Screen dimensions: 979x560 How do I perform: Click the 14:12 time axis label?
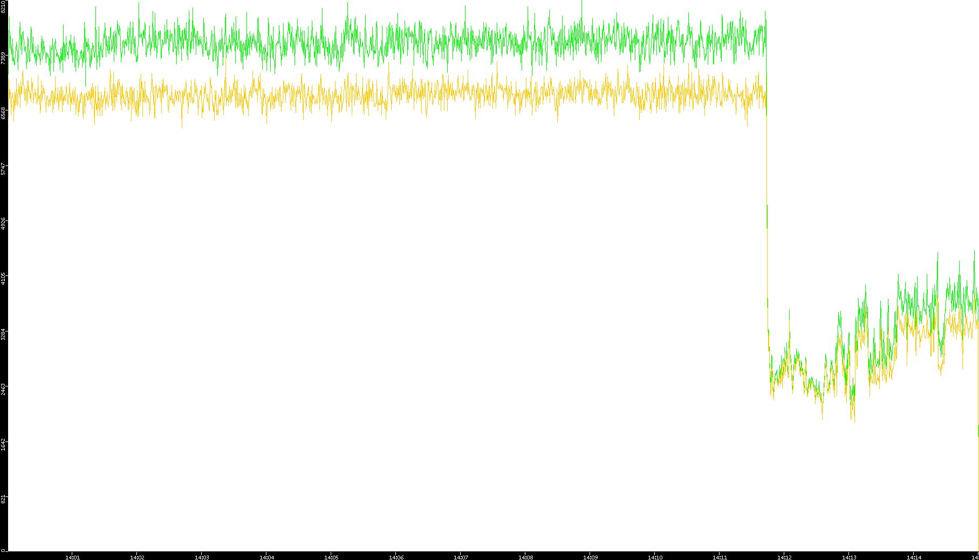tap(784, 557)
